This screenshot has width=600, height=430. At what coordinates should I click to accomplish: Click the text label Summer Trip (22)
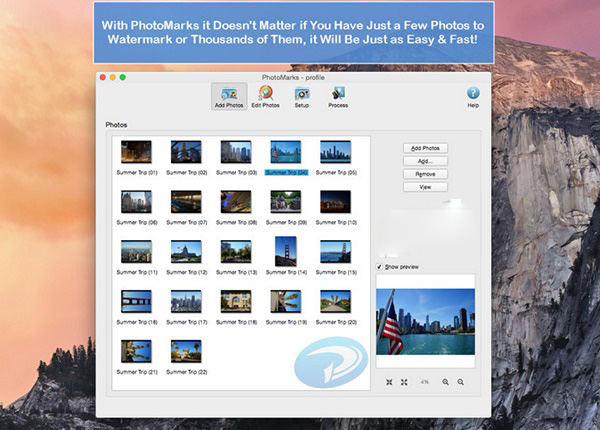click(187, 372)
